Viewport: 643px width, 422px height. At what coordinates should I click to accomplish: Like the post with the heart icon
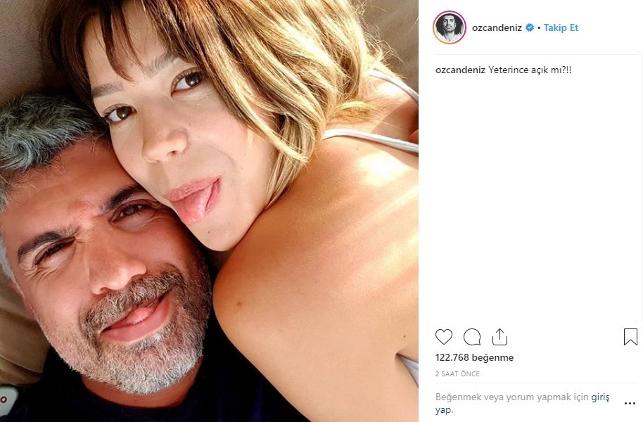[x=444, y=337]
